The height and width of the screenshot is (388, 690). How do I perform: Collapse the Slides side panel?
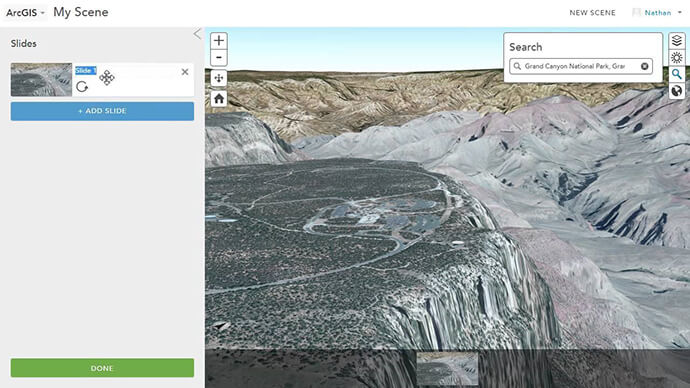(198, 34)
